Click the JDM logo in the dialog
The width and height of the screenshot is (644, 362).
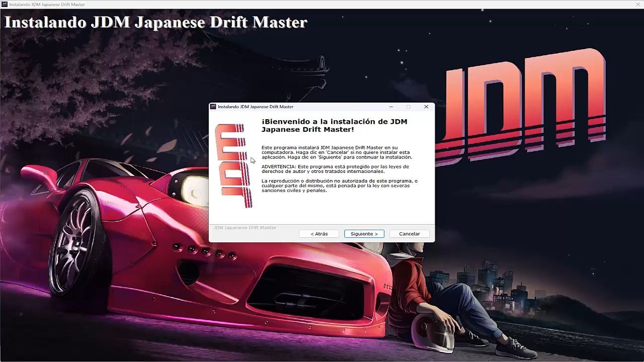[233, 166]
